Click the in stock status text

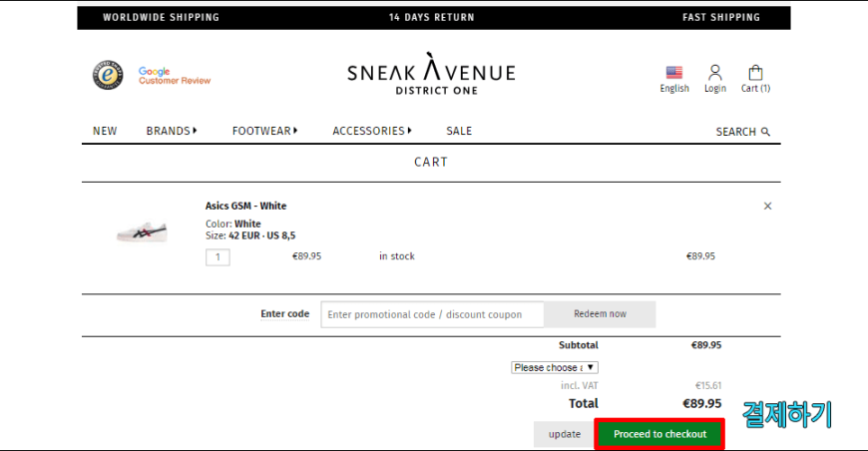(x=397, y=256)
